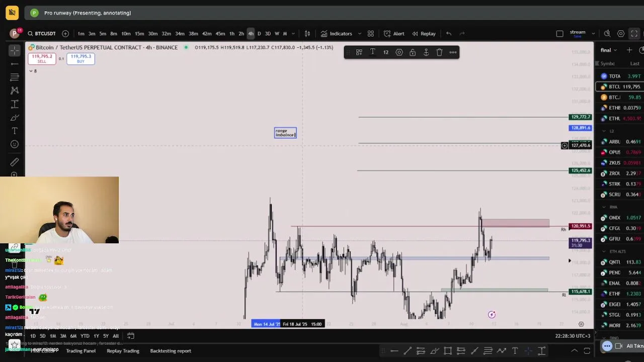Open drawing settings hexagon icon
This screenshot has width=644, height=362.
click(x=399, y=52)
